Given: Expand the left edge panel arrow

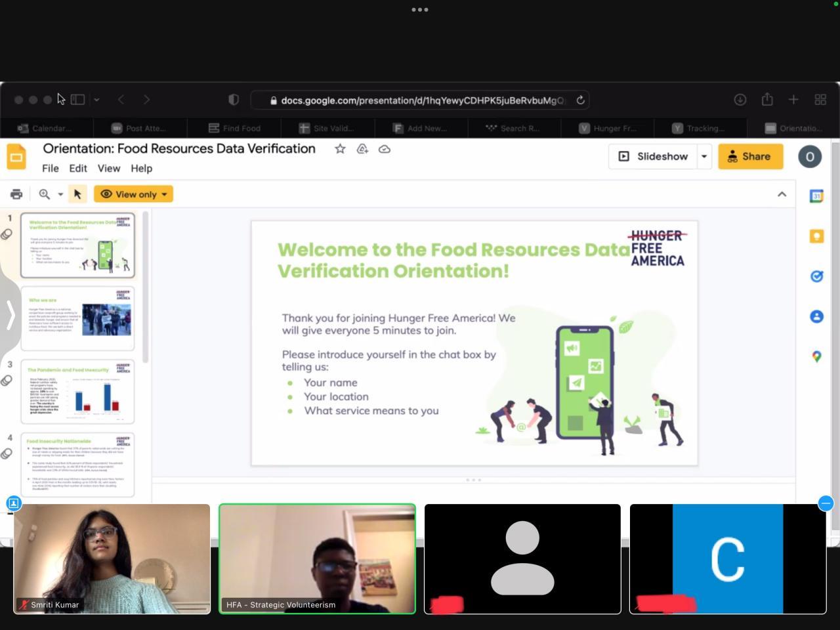Looking at the screenshot, I should [x=10, y=316].
